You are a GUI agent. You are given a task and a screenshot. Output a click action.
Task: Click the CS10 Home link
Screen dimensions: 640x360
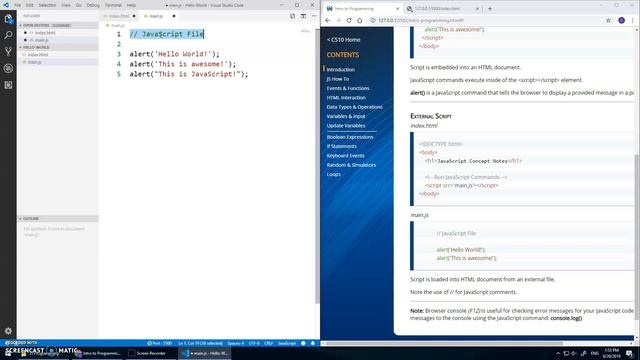(x=343, y=40)
